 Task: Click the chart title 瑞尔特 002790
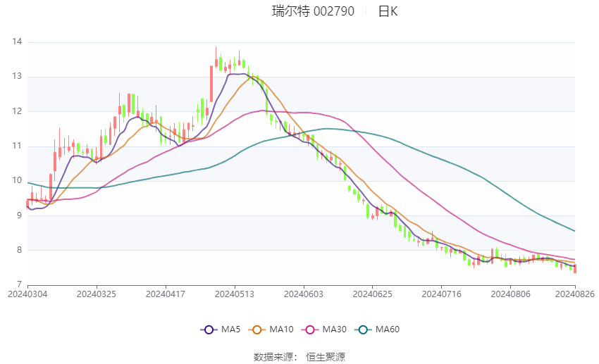314,11
